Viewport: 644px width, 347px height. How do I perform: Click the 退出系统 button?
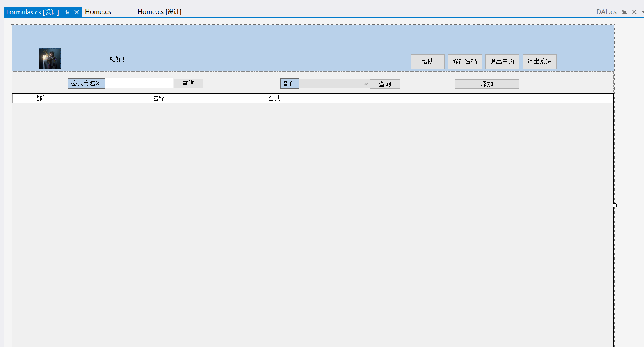539,62
